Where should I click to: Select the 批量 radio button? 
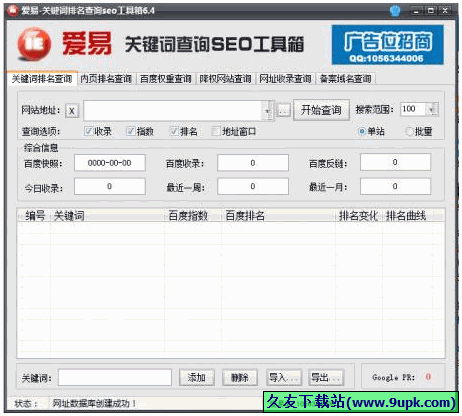pos(409,132)
